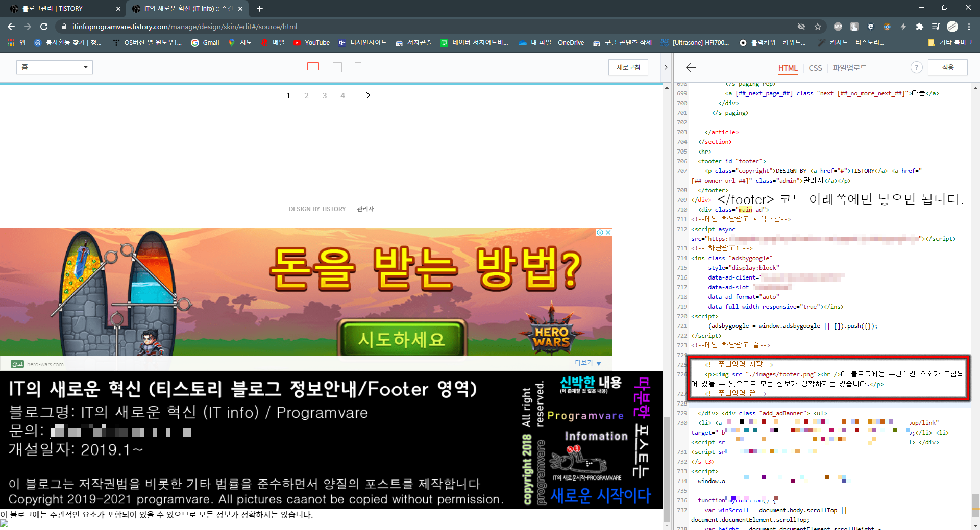This screenshot has width=980, height=530.
Task: Click the '시도하세요' ad button
Action: click(x=402, y=339)
